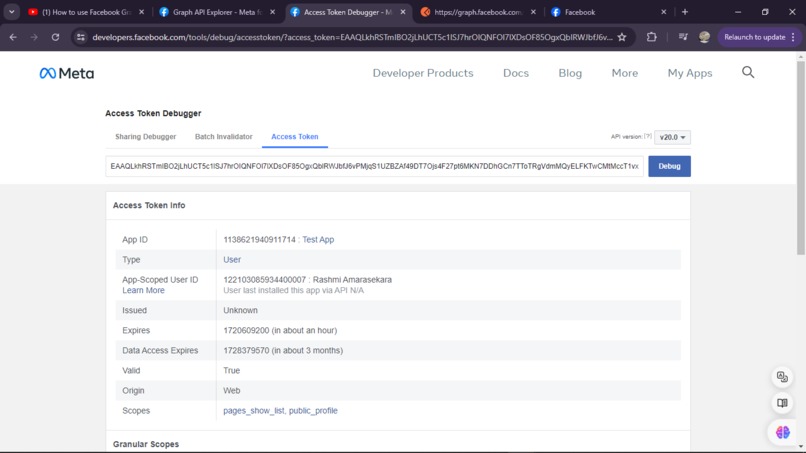Close the graph.facebook.com tab
Image resolution: width=806 pixels, height=453 pixels.
[533, 12]
